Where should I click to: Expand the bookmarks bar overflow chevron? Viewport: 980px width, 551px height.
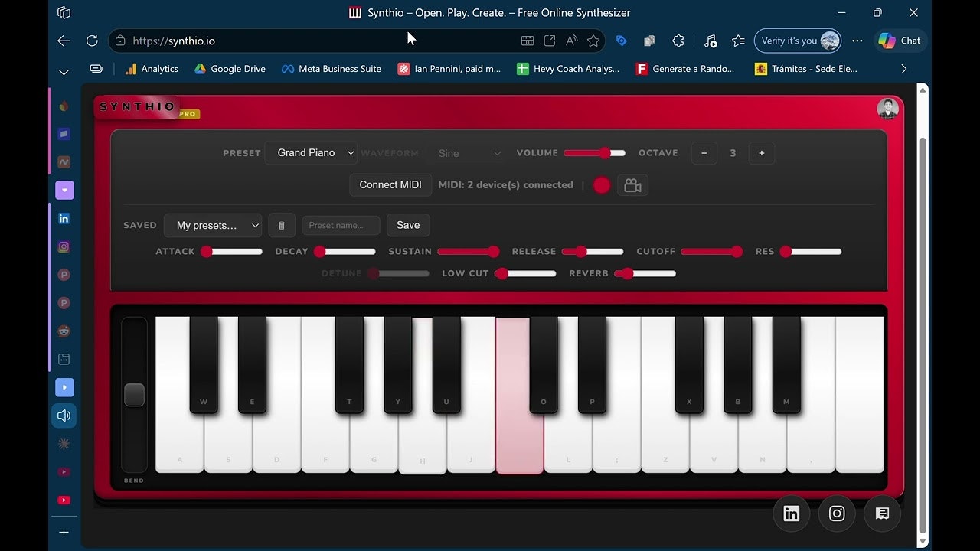coord(903,69)
